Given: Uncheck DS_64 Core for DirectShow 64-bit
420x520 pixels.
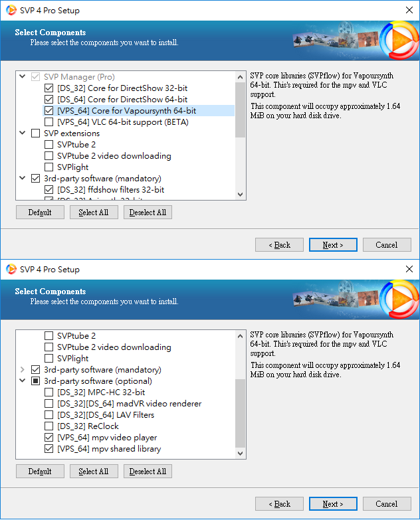Looking at the screenshot, I should point(49,100).
